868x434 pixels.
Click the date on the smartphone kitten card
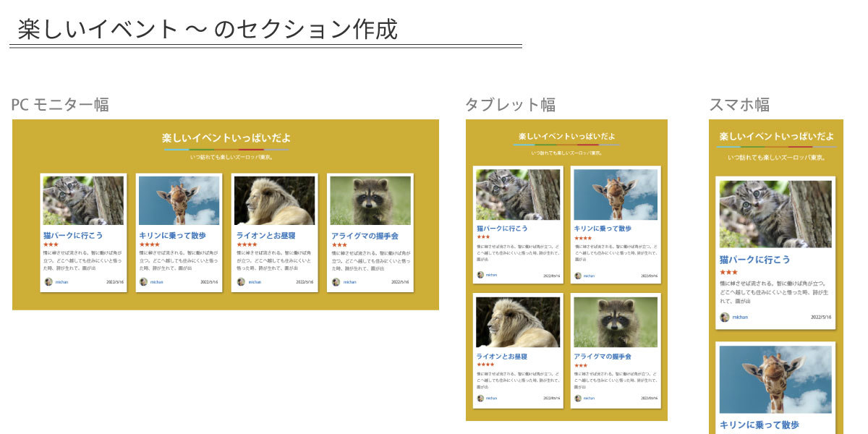pos(821,317)
